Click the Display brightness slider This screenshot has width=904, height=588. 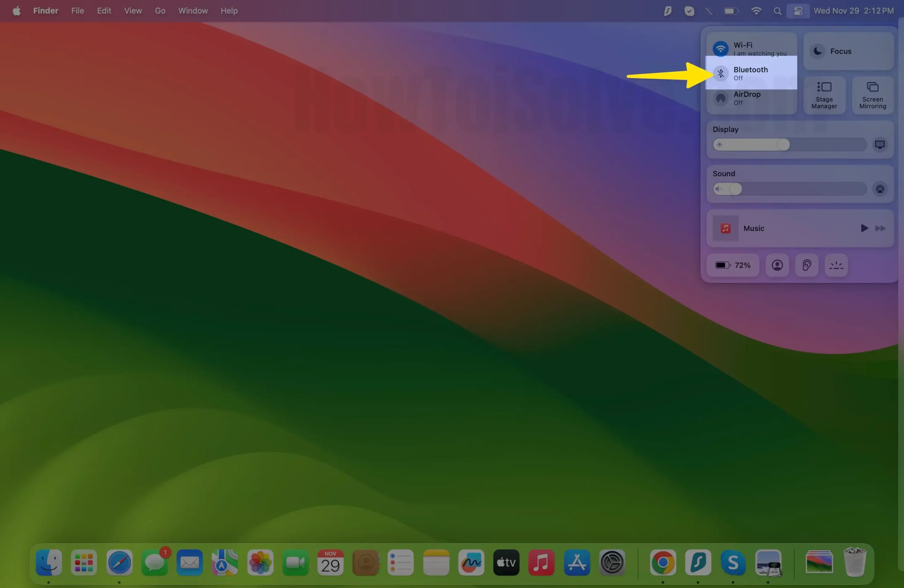pos(789,145)
